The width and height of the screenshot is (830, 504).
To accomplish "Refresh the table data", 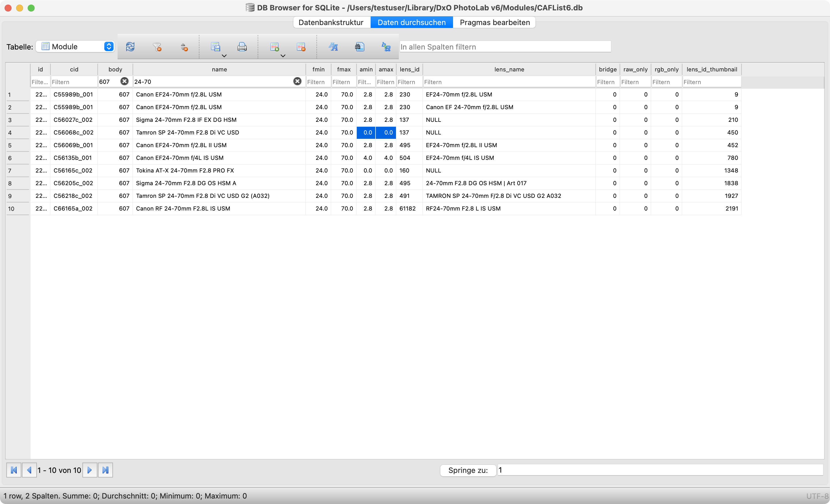I will tap(130, 46).
